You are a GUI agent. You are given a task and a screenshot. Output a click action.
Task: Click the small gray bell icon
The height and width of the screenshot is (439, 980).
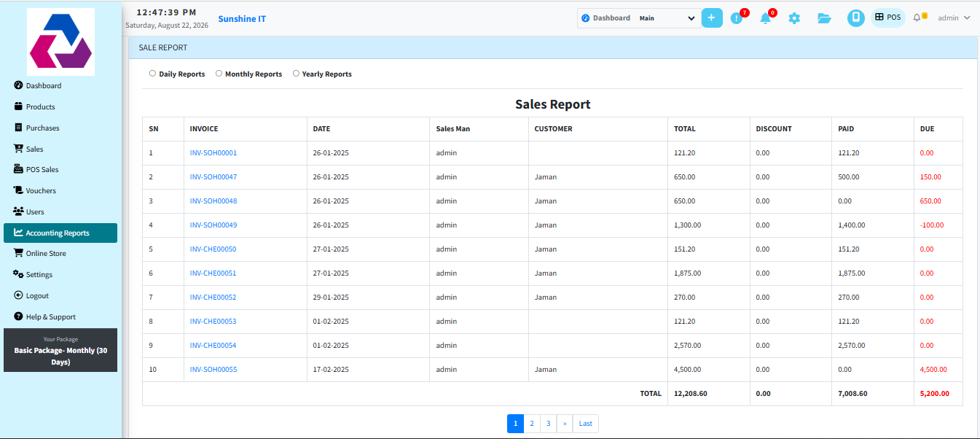tap(917, 18)
